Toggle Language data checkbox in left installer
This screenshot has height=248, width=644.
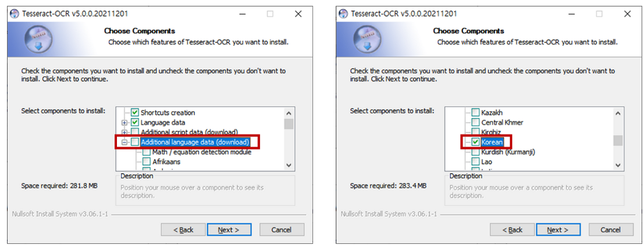135,122
